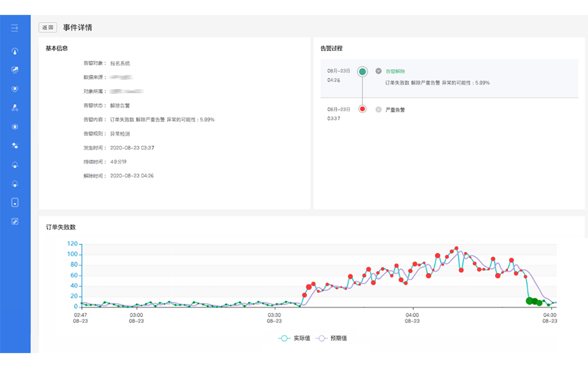Open the monitor chart icon in sidebar

click(15, 70)
